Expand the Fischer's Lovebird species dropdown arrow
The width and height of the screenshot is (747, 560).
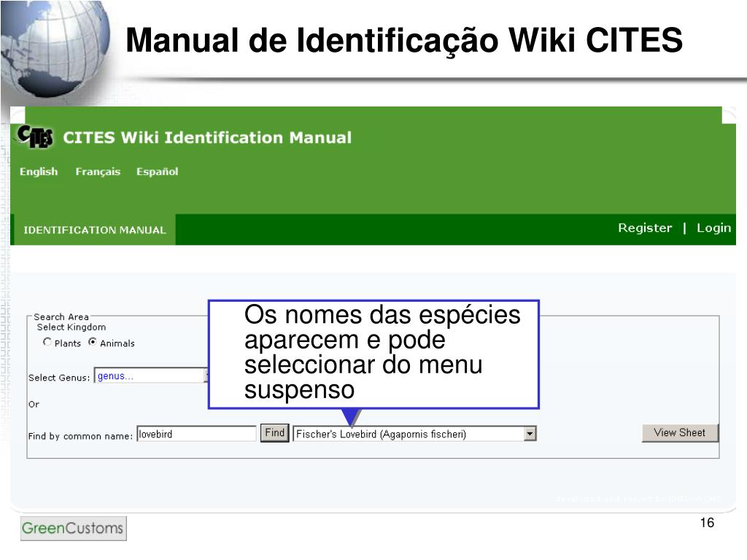(530, 434)
